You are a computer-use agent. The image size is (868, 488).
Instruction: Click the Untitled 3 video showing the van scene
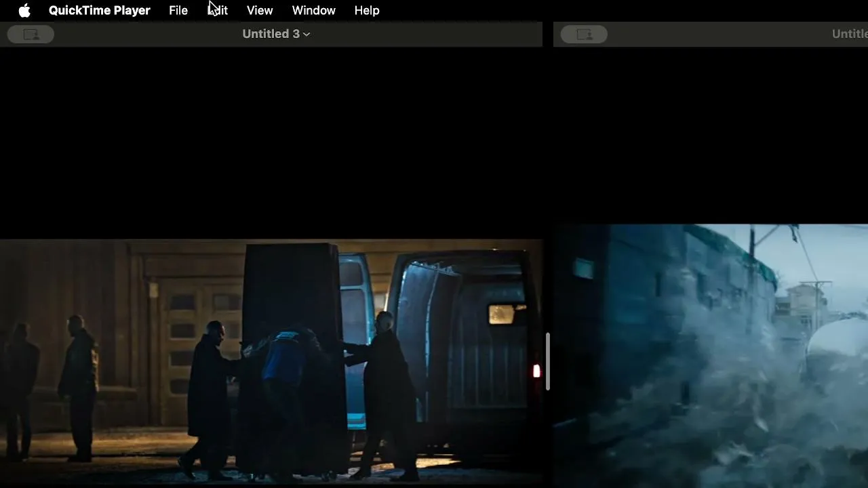271,361
